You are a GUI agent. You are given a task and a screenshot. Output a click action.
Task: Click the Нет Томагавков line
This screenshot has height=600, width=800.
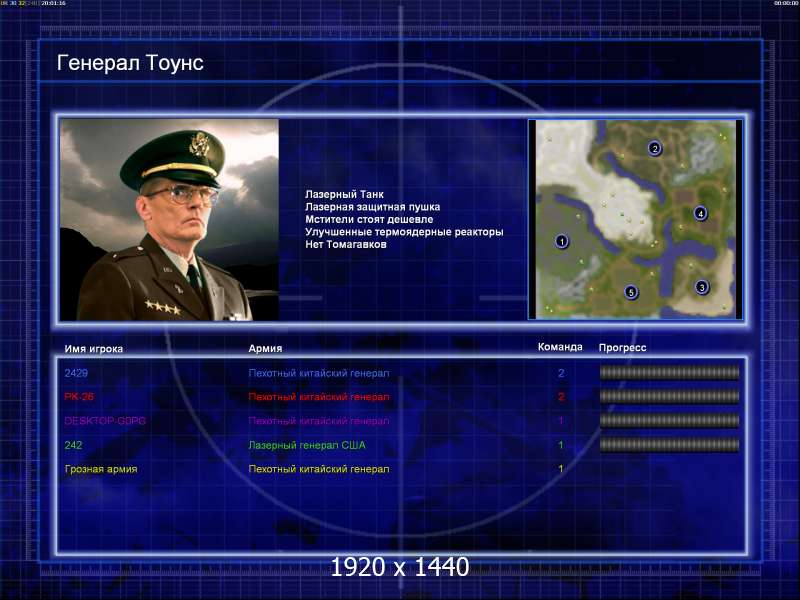[x=346, y=244]
